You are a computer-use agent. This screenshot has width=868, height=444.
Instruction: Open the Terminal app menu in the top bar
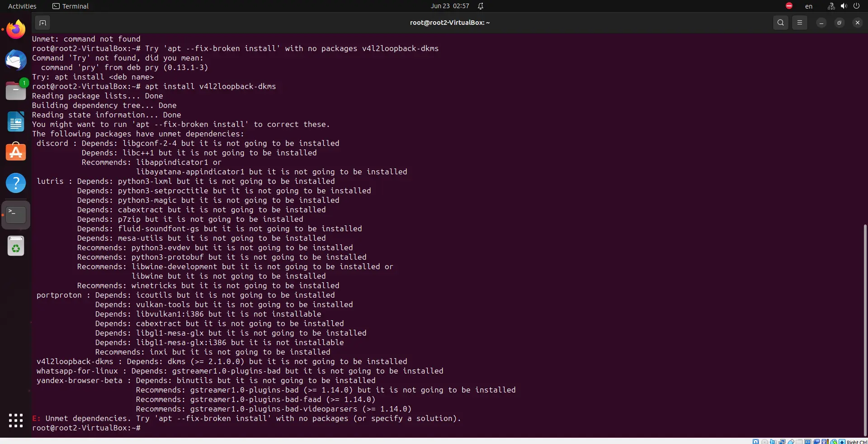pyautogui.click(x=71, y=6)
